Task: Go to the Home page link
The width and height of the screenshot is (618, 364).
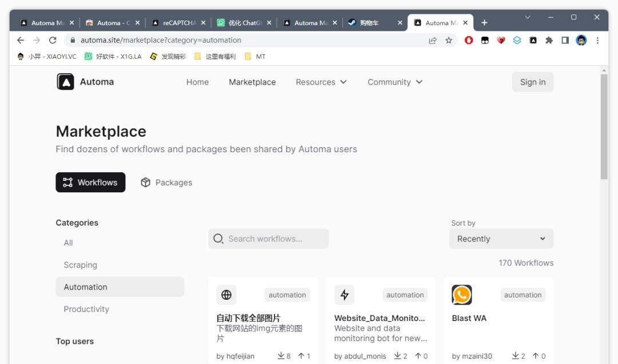Action: [x=197, y=82]
